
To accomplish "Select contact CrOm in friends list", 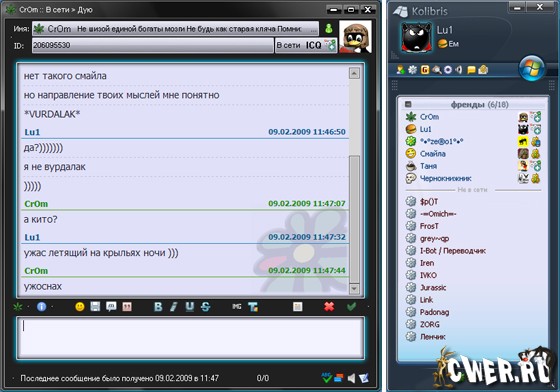I will pos(473,117).
